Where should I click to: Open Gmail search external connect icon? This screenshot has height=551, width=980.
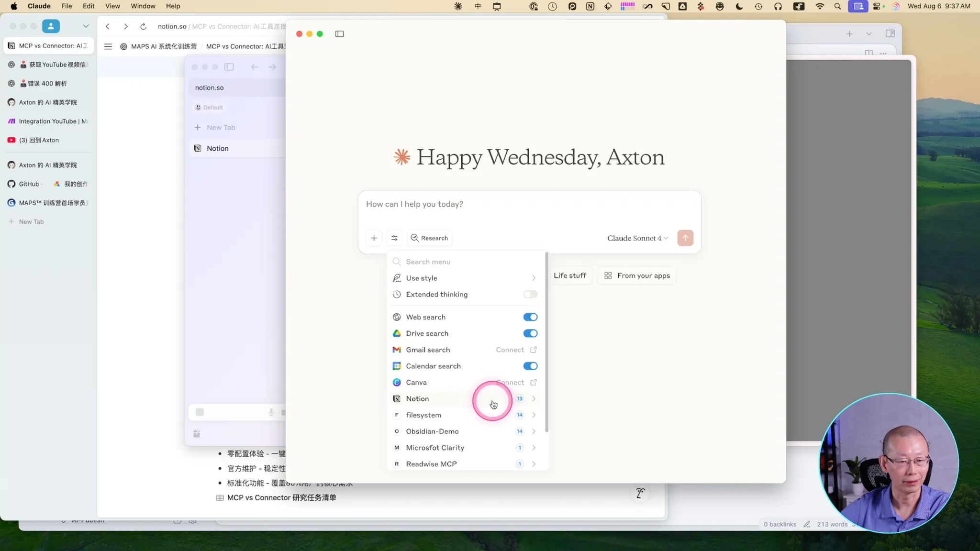(534, 350)
